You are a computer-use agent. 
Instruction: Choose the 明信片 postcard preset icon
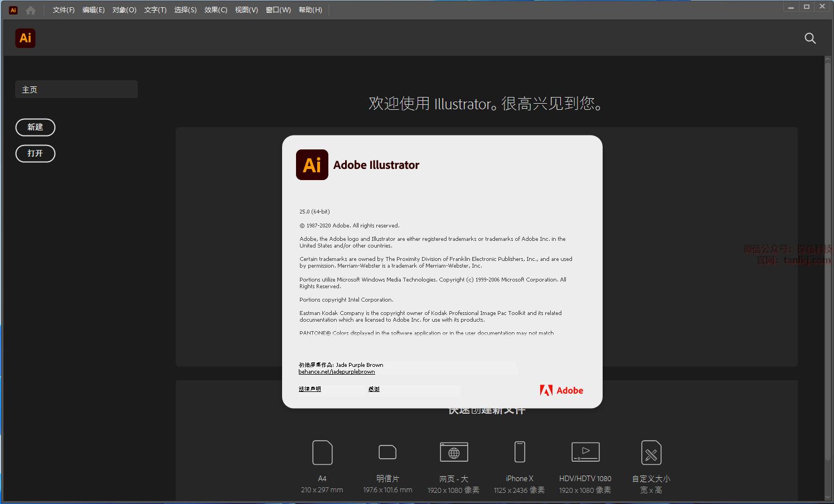click(387, 452)
